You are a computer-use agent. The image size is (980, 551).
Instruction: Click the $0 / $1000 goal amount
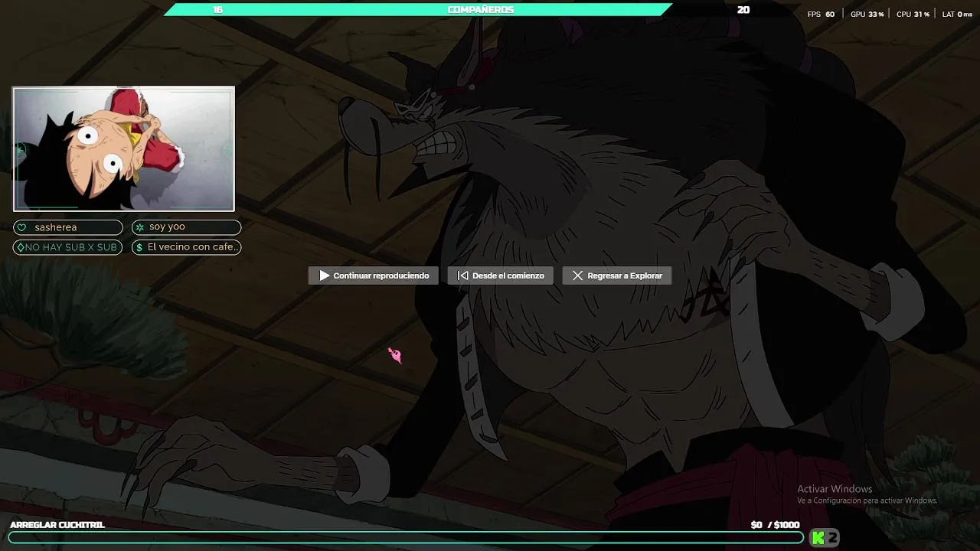775,525
